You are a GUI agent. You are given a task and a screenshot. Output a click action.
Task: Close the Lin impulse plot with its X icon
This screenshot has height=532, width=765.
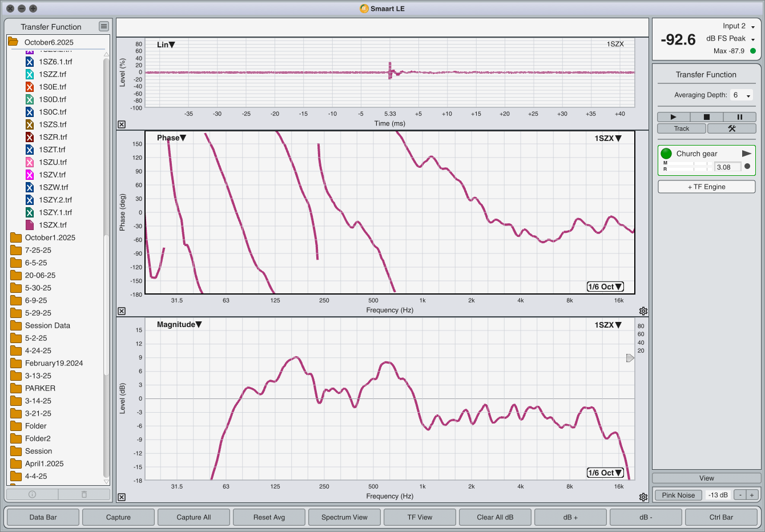121,124
